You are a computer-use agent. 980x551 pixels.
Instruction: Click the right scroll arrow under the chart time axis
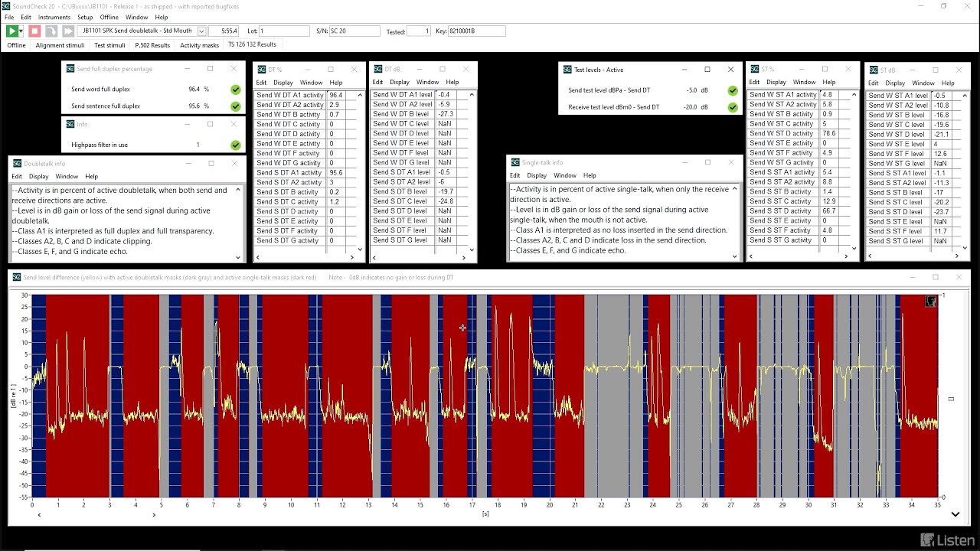[154, 514]
